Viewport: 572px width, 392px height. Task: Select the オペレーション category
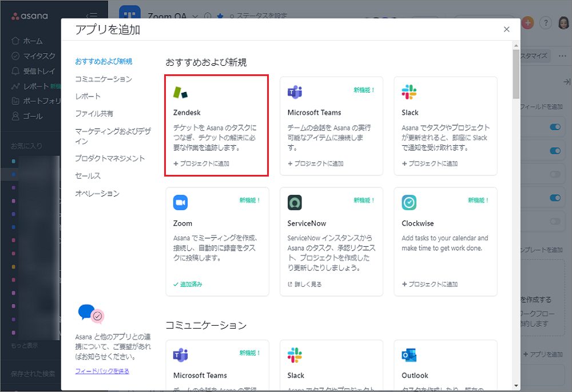[97, 193]
